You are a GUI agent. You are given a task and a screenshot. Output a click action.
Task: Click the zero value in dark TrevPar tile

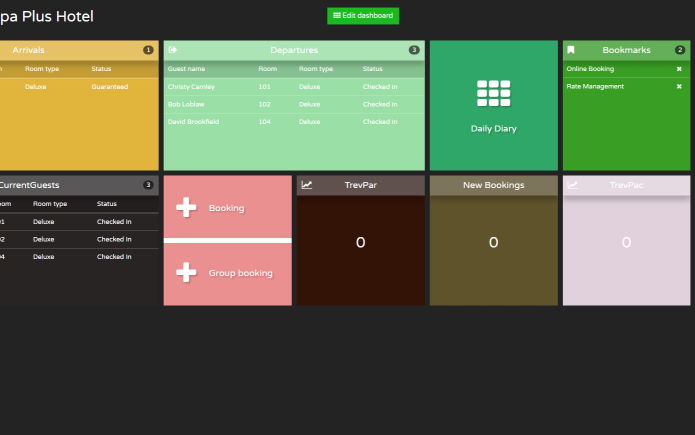click(360, 242)
